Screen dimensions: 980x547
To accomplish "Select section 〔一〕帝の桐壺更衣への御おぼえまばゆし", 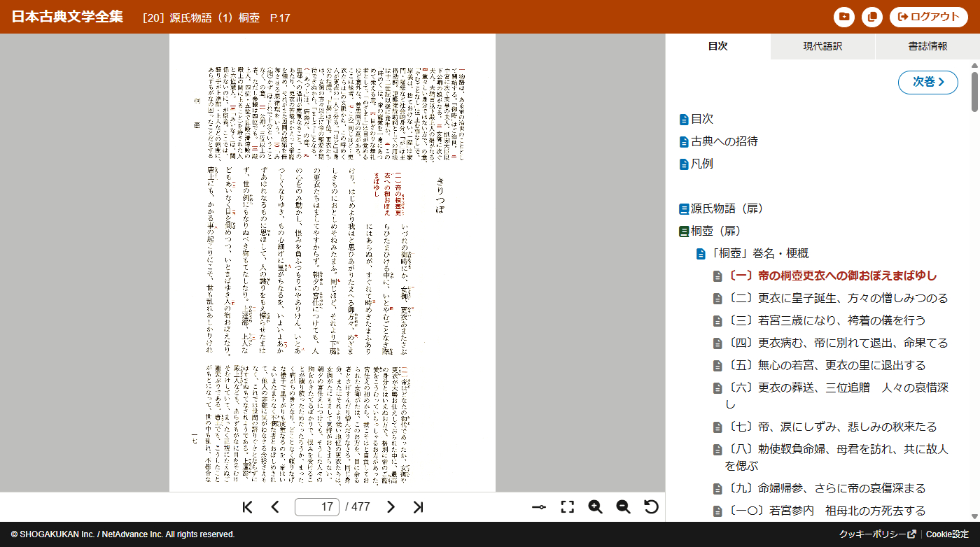I will 832,276.
